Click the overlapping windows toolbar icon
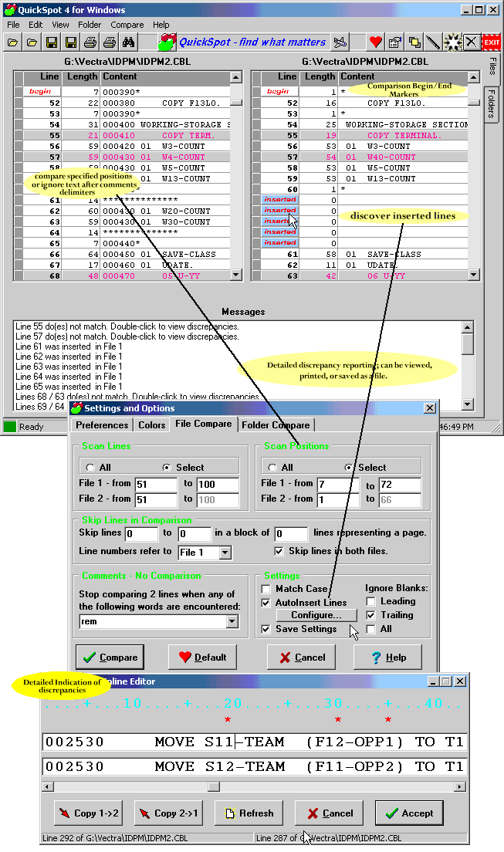 click(414, 42)
